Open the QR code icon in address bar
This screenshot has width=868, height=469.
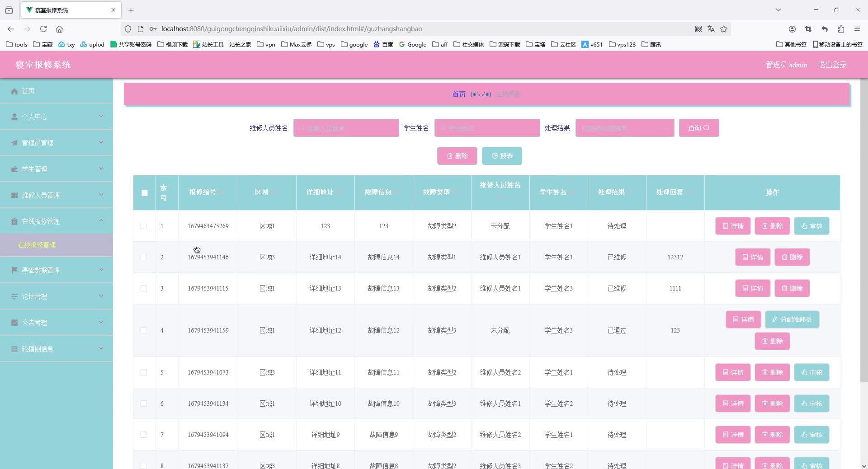click(698, 29)
